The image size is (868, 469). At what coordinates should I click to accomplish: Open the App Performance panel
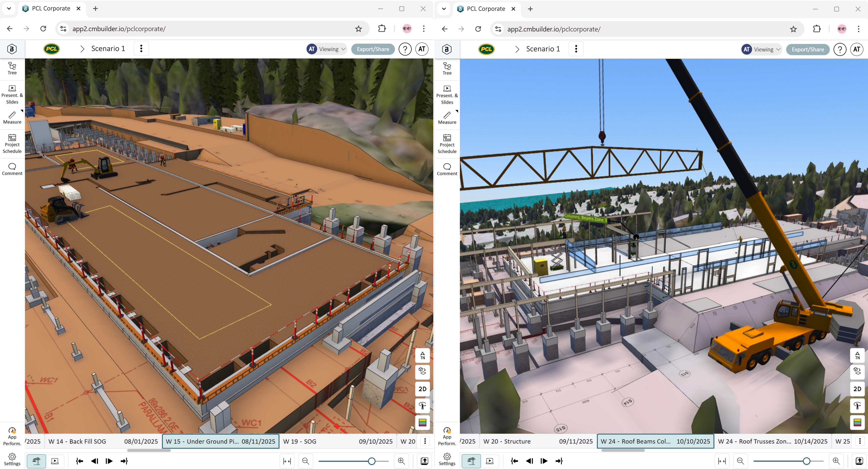point(12,436)
